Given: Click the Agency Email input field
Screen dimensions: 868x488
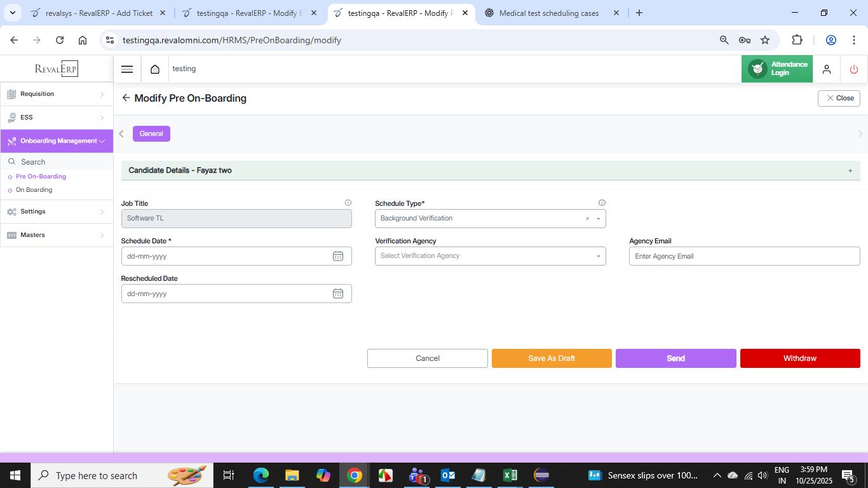Looking at the screenshot, I should [x=744, y=256].
